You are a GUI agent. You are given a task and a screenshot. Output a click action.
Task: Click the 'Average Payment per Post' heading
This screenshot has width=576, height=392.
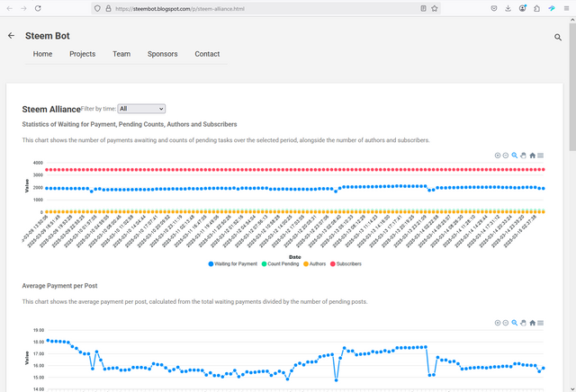point(59,286)
